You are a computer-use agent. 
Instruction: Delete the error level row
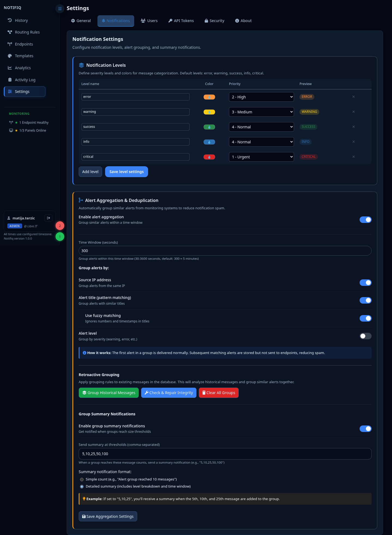coord(354,97)
